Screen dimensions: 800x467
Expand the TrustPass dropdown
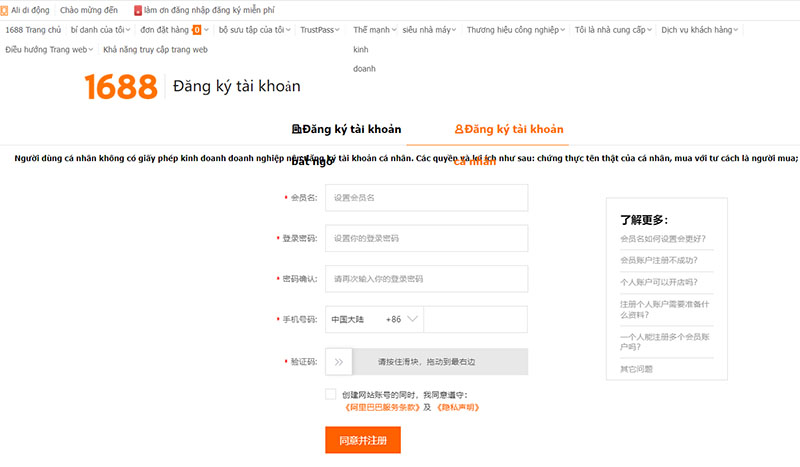coord(320,30)
